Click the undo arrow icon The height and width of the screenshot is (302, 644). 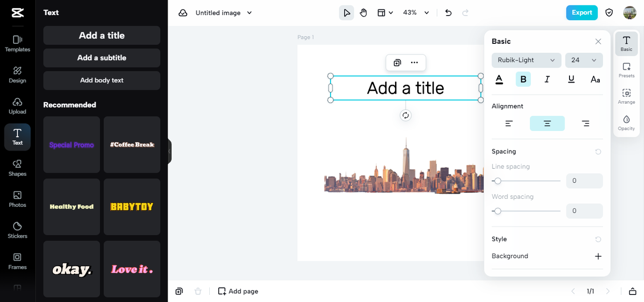448,13
